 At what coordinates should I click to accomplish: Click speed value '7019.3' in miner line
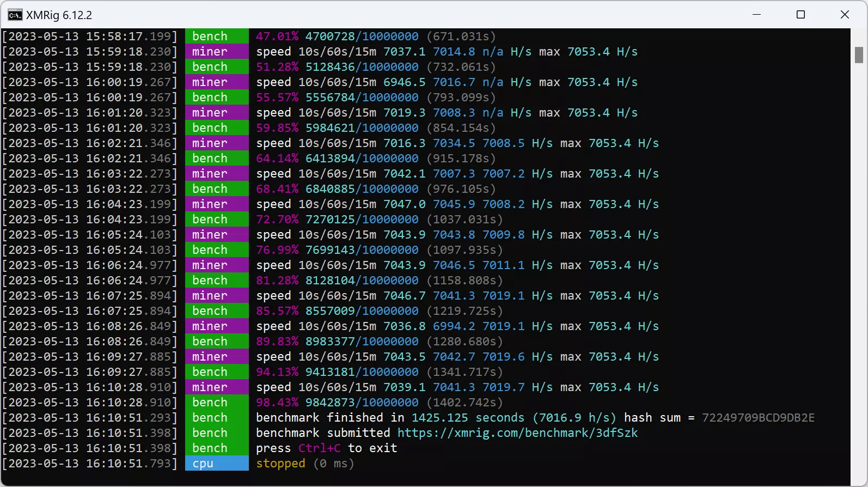[405, 113]
